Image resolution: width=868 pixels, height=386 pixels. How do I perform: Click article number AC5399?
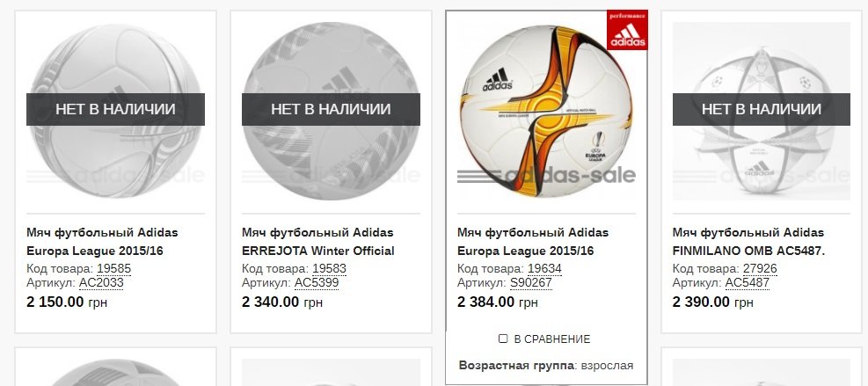[x=317, y=283]
